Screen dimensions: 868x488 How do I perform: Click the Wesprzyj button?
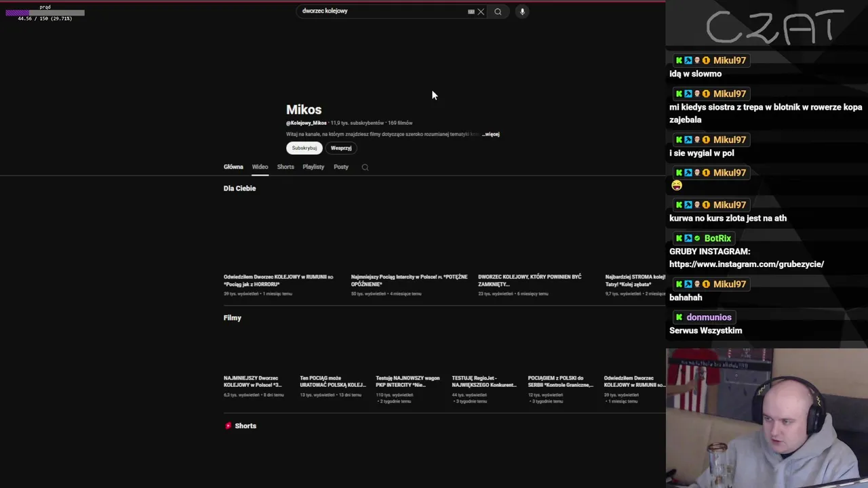coord(341,148)
